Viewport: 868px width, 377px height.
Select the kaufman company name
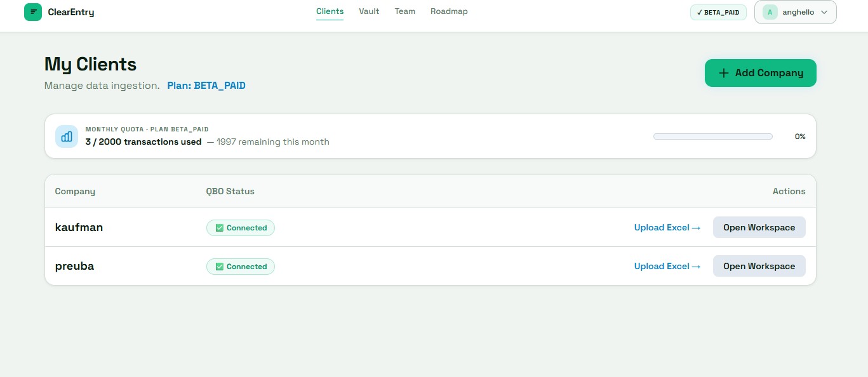[79, 227]
